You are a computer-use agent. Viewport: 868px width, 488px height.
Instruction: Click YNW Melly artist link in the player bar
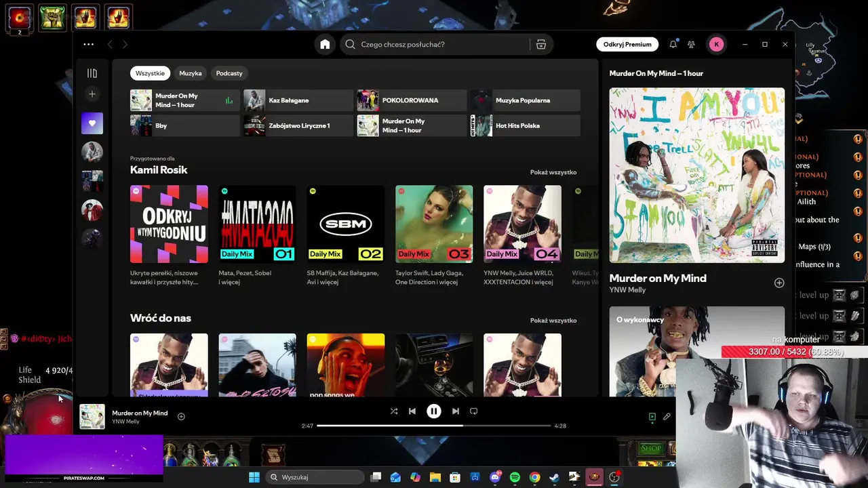click(x=125, y=422)
